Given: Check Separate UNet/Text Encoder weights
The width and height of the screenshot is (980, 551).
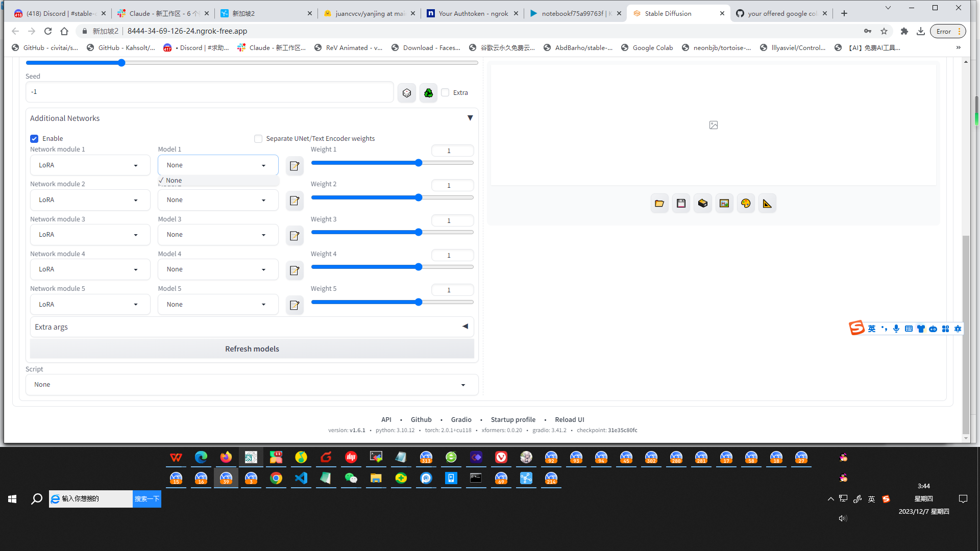Looking at the screenshot, I should click(258, 138).
